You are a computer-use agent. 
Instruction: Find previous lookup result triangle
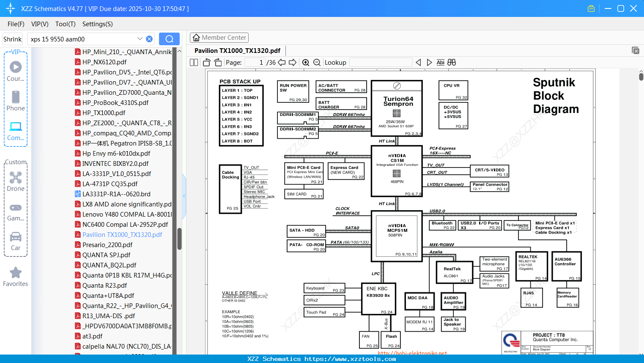tap(418, 62)
